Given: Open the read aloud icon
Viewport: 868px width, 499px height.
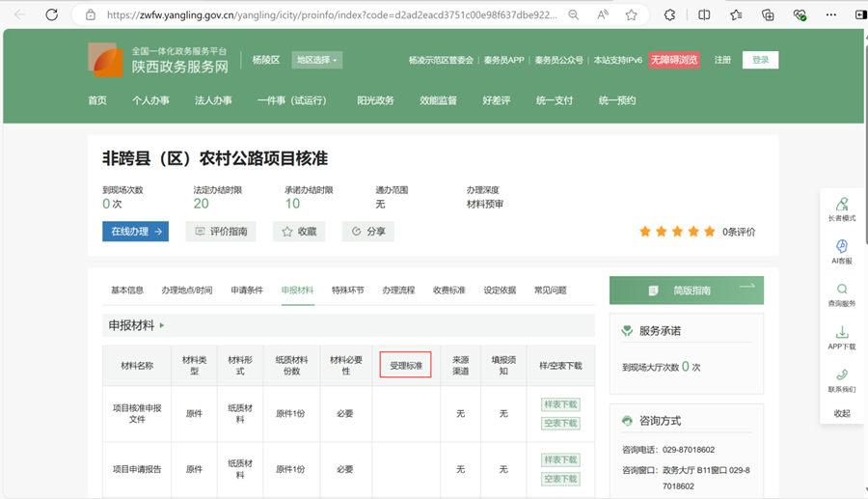Looking at the screenshot, I should [602, 14].
